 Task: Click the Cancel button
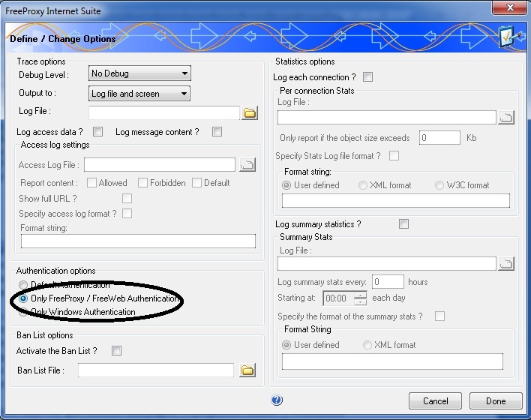click(435, 401)
